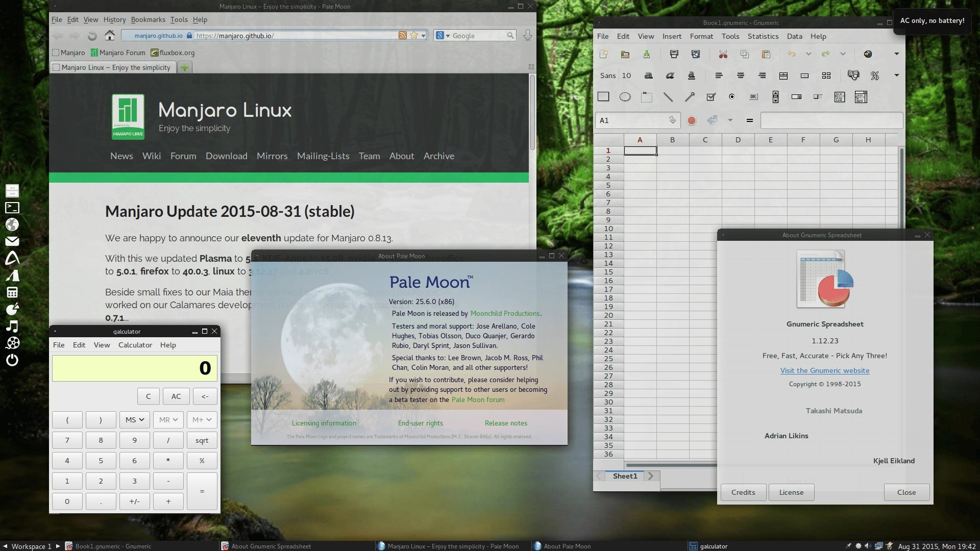
Task: Open the undo history dropdown in Gnumeric
Action: point(808,54)
